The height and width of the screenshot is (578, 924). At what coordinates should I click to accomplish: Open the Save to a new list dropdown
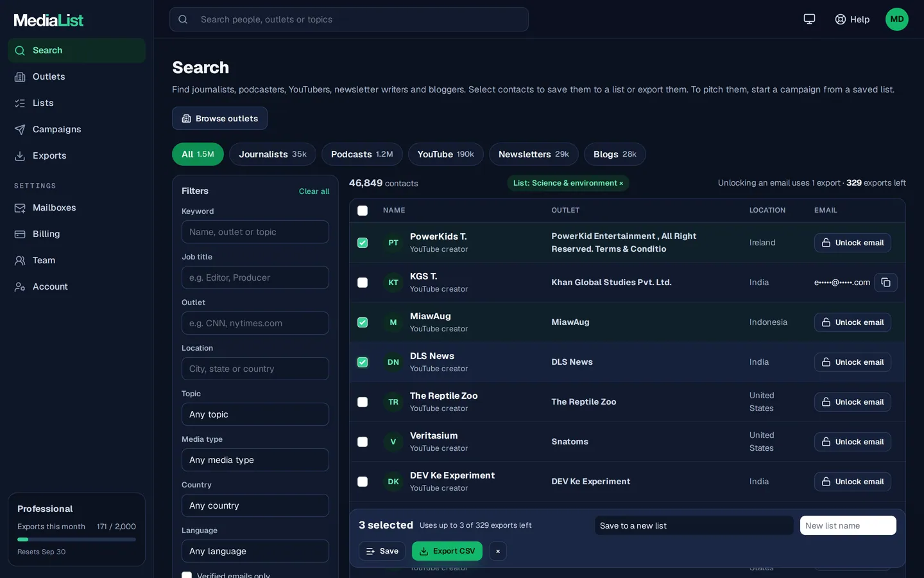[694, 525]
